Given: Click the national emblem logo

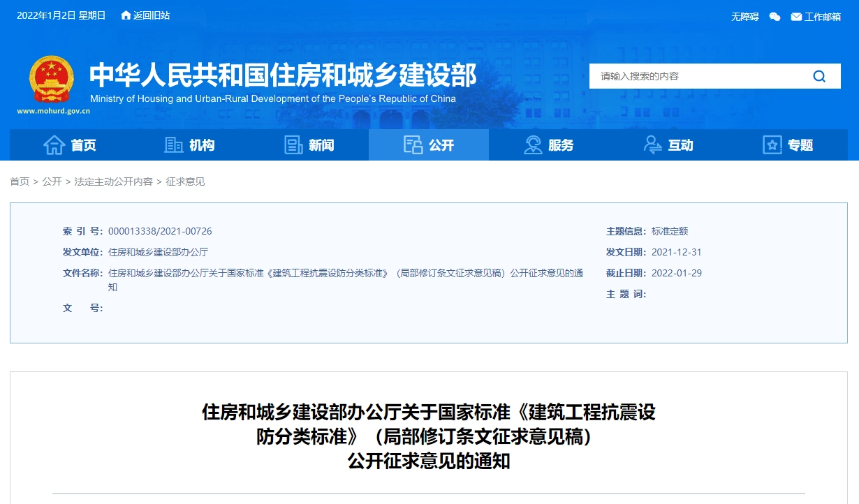Looking at the screenshot, I should pos(51,80).
